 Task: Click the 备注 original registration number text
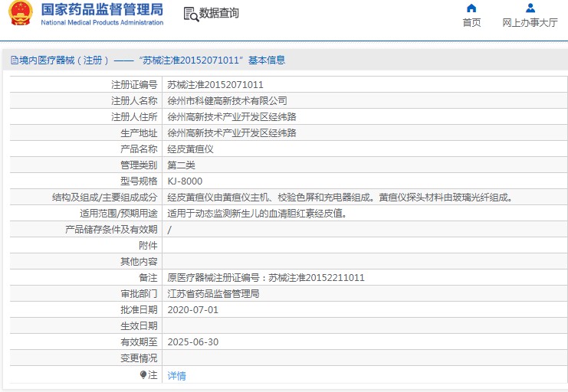click(266, 278)
